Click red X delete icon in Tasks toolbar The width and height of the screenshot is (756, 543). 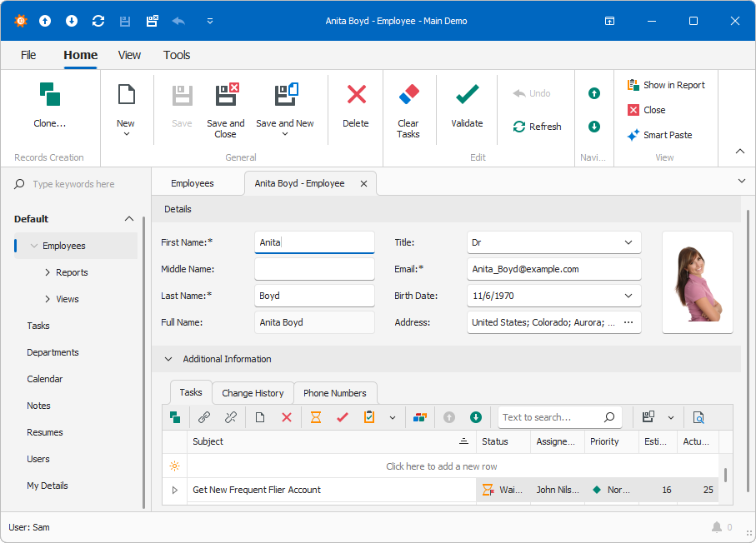pos(287,417)
